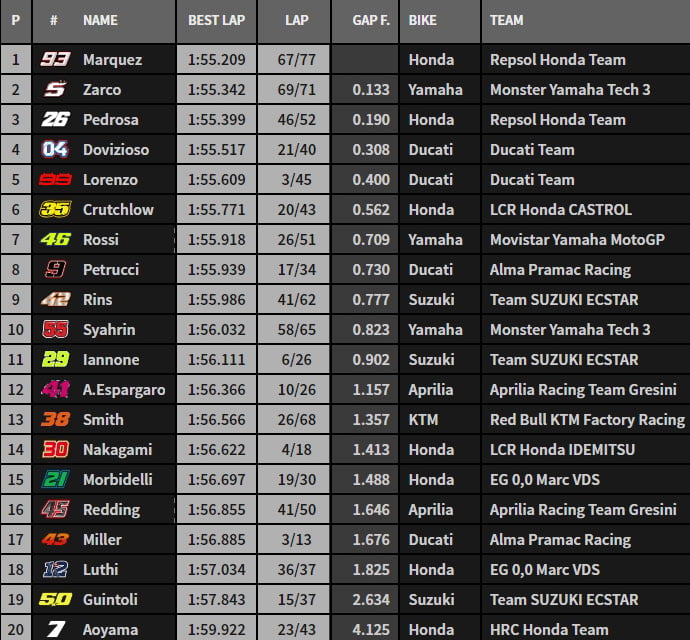The image size is (690, 640).
Task: Click Guintoli's number 50 rider icon
Action: [x=54, y=600]
